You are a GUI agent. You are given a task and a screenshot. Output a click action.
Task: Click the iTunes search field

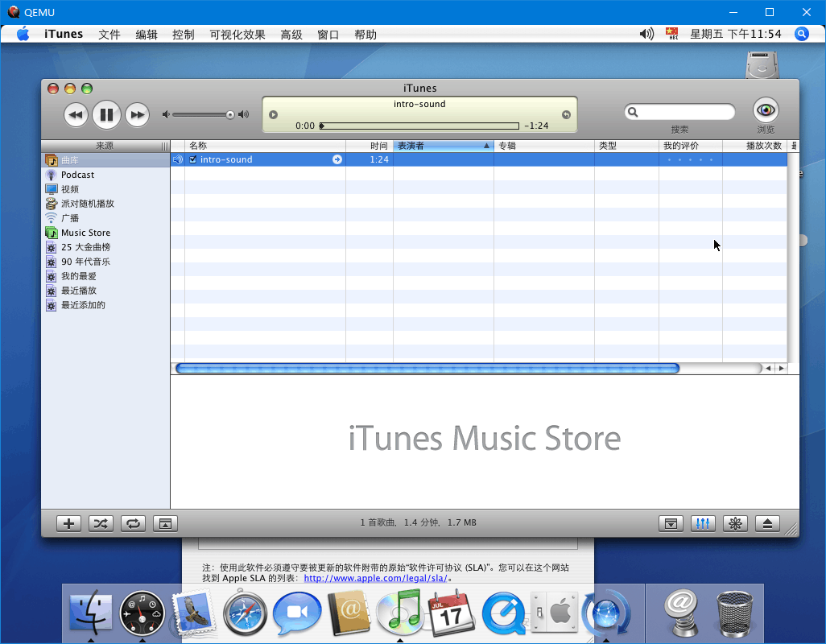[679, 112]
